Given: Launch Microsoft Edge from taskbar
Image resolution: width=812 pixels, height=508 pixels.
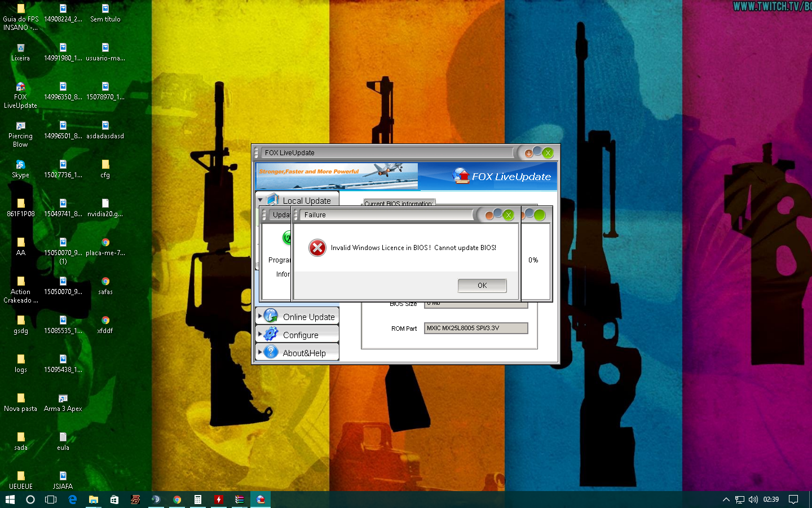Looking at the screenshot, I should click(x=72, y=500).
